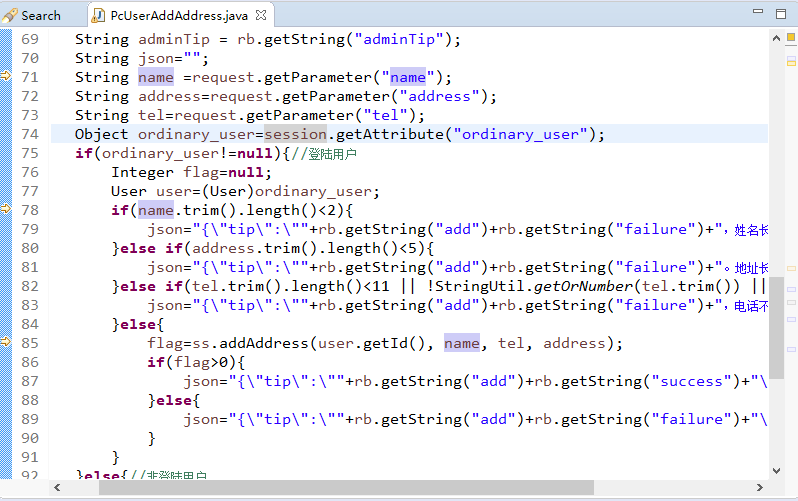Screen dimensions: 798x501
Task: Click the yellow warning indicator atop overview ruler
Action: [x=791, y=37]
